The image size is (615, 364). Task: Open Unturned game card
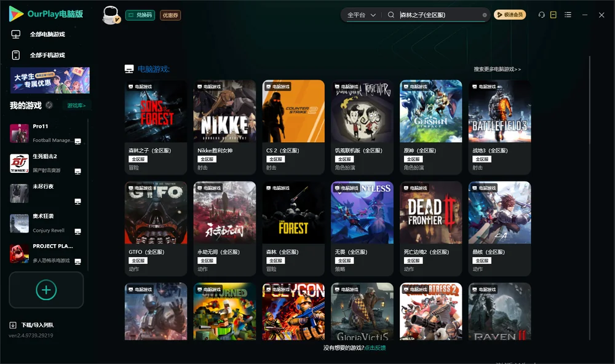click(224, 312)
